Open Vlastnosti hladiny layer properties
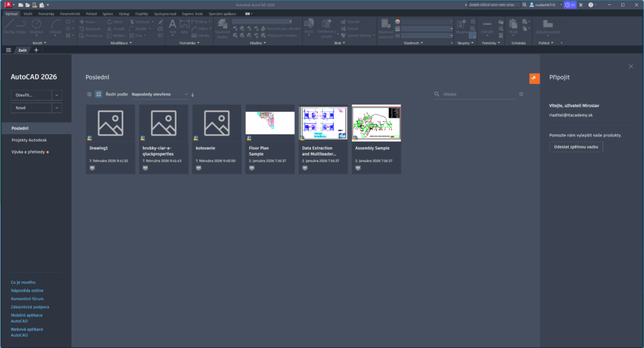The width and height of the screenshot is (644, 348). click(222, 28)
